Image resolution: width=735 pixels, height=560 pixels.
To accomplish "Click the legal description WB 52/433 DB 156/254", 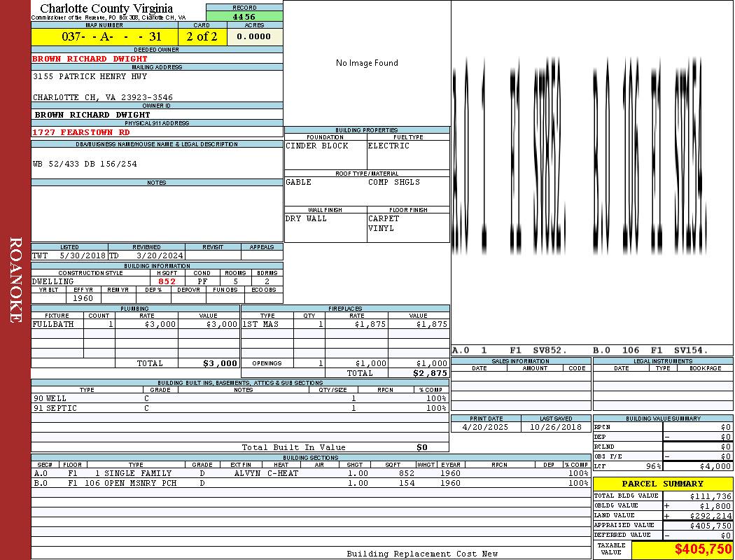I will click(x=85, y=164).
